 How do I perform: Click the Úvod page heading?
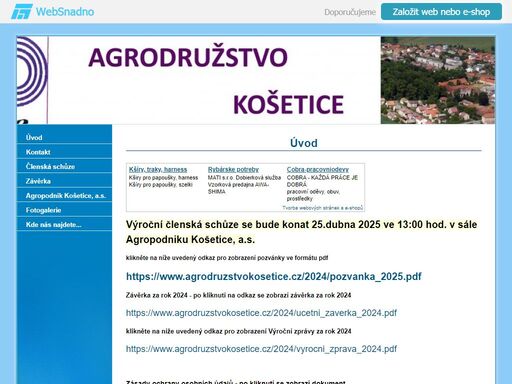[304, 143]
